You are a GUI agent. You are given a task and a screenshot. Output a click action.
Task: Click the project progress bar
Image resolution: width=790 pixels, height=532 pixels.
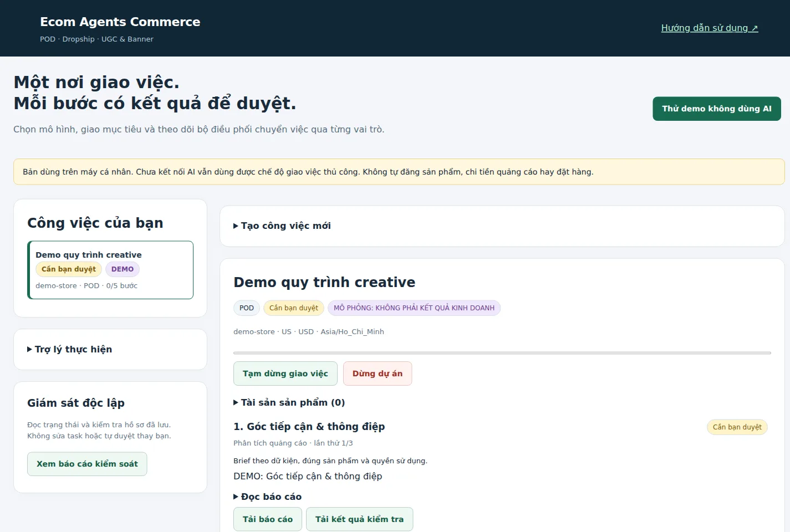point(502,352)
